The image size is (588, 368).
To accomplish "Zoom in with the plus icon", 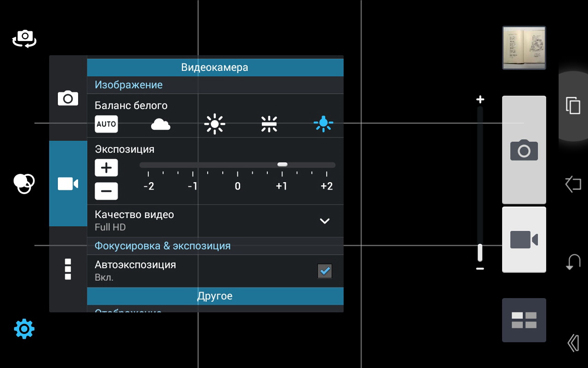I will [x=480, y=99].
